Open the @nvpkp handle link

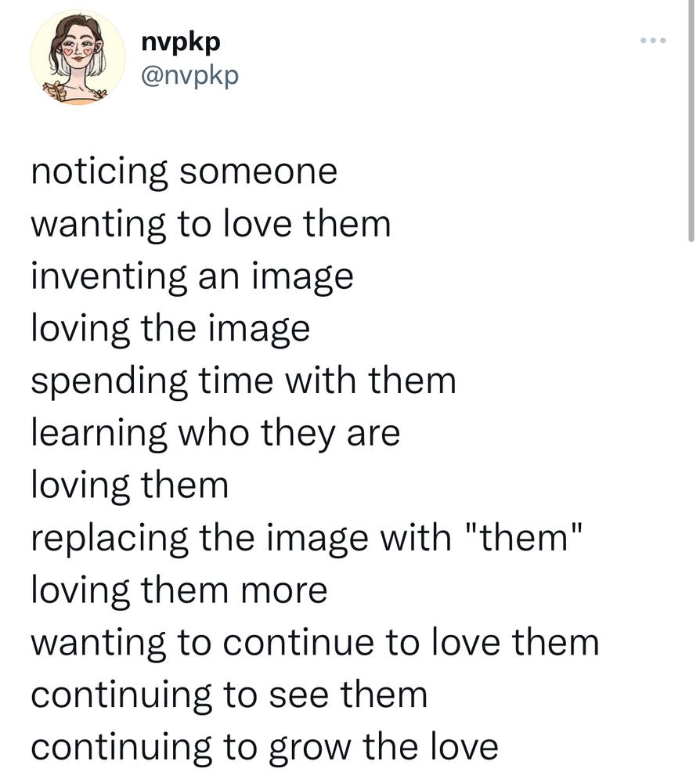[190, 76]
